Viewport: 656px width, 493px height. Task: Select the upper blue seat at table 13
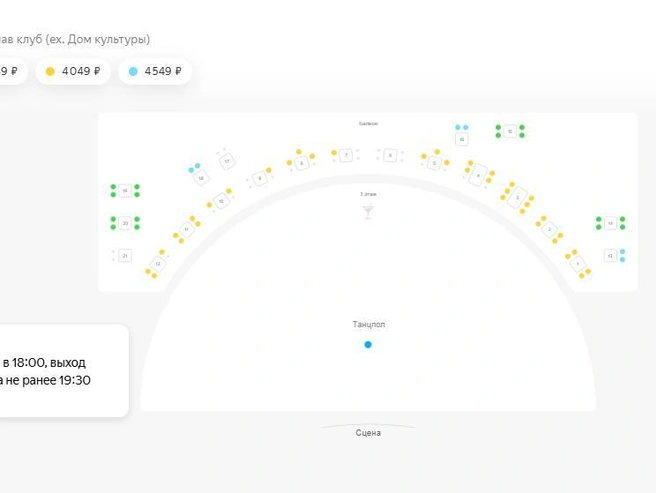point(623,252)
